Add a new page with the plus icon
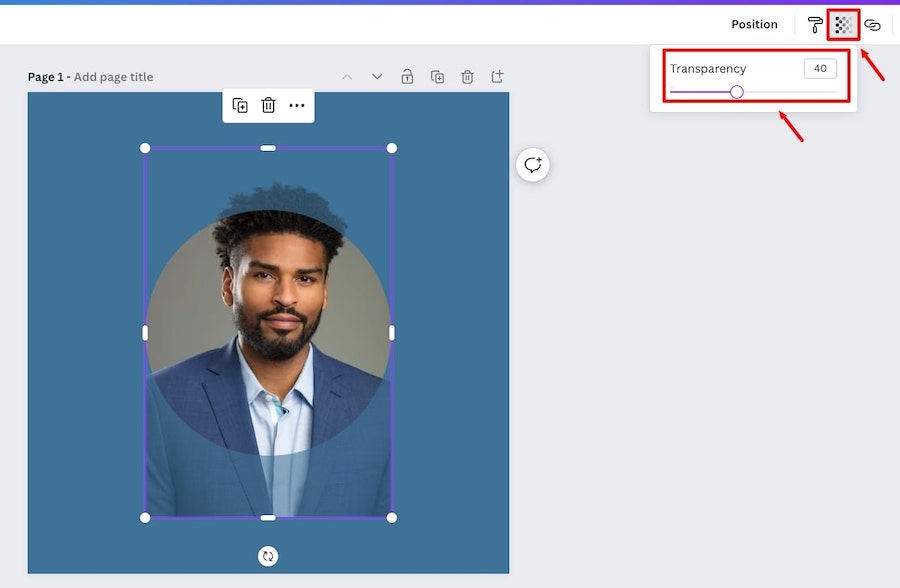Screen dimensions: 900x588 tap(498, 76)
